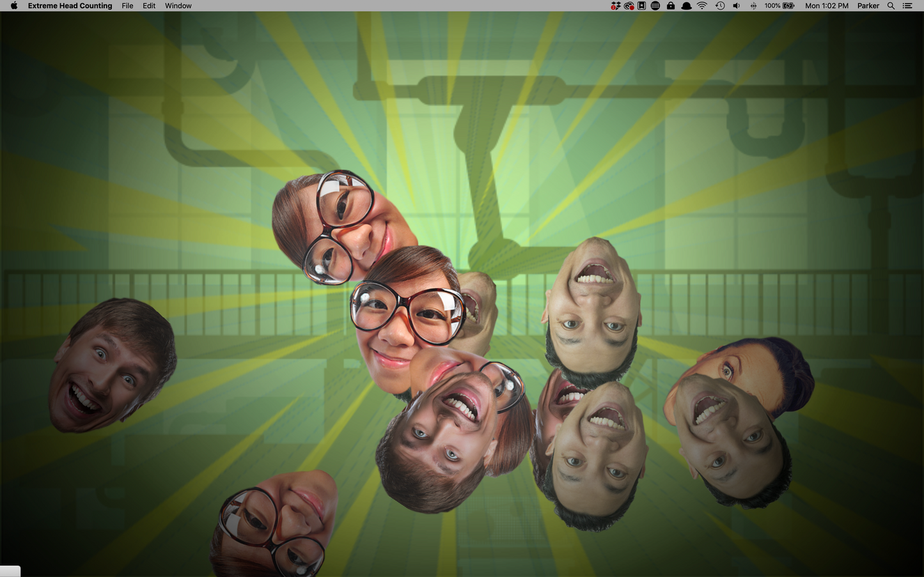Click the Creative Cloud menu bar icon
Image resolution: width=924 pixels, height=577 pixels.
(x=629, y=6)
